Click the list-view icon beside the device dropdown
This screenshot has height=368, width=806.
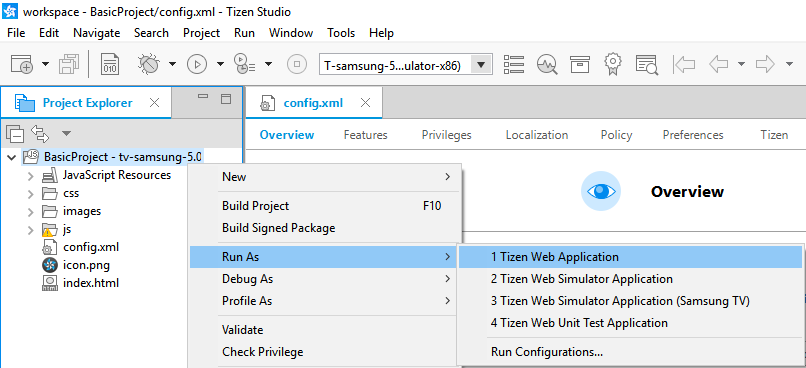pyautogui.click(x=514, y=64)
